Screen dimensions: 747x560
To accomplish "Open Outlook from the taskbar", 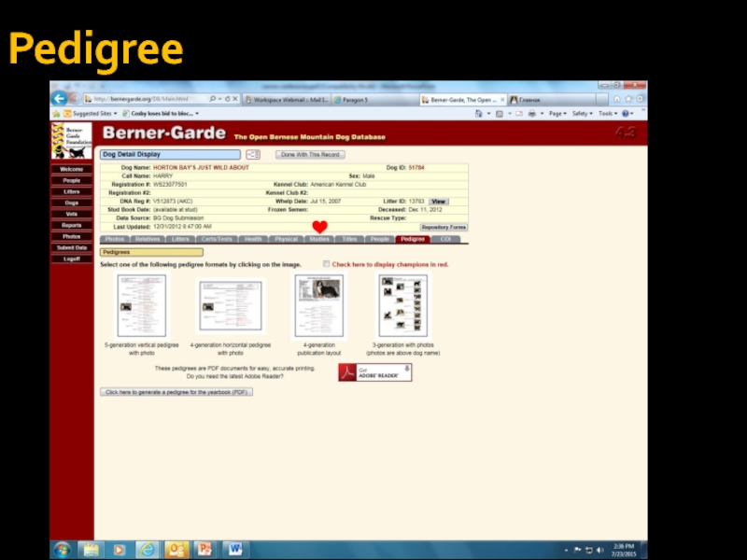I will tap(176, 550).
